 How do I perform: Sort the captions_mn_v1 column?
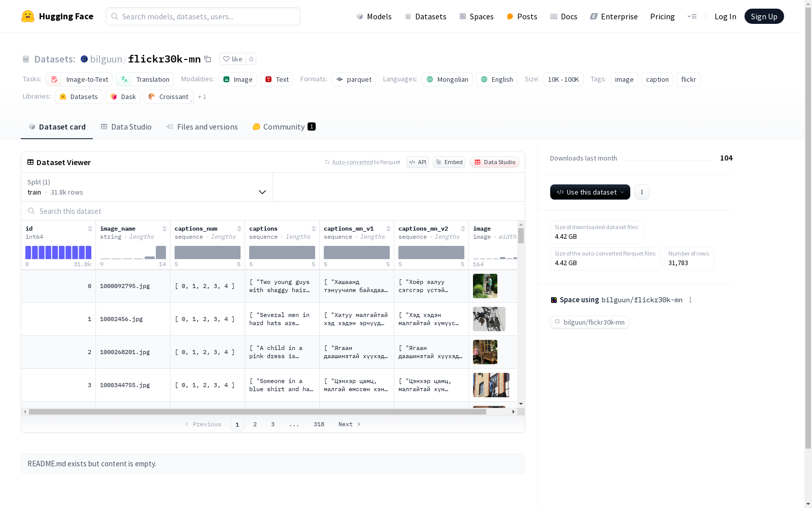coord(388,229)
